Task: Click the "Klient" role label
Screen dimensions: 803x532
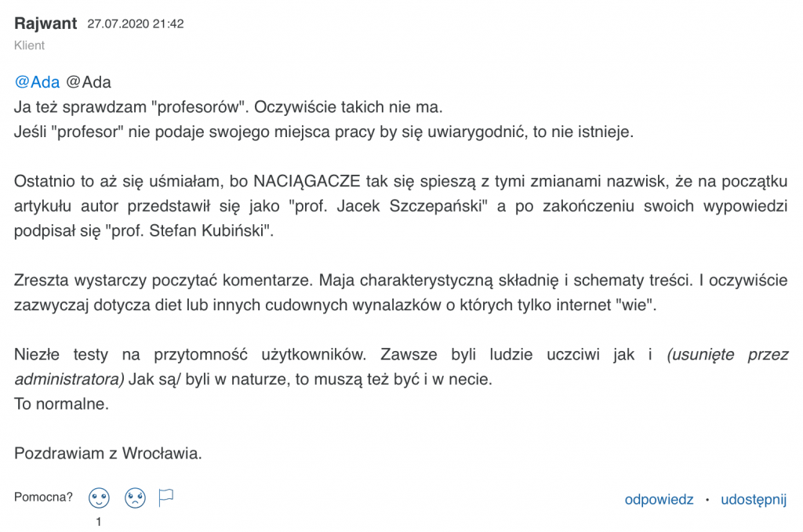Action: click(x=30, y=45)
